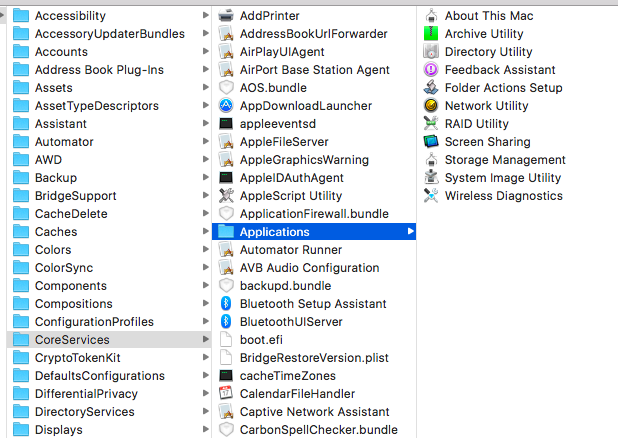The width and height of the screenshot is (618, 438).
Task: Expand the Accessibility folder arrow
Action: coord(205,15)
